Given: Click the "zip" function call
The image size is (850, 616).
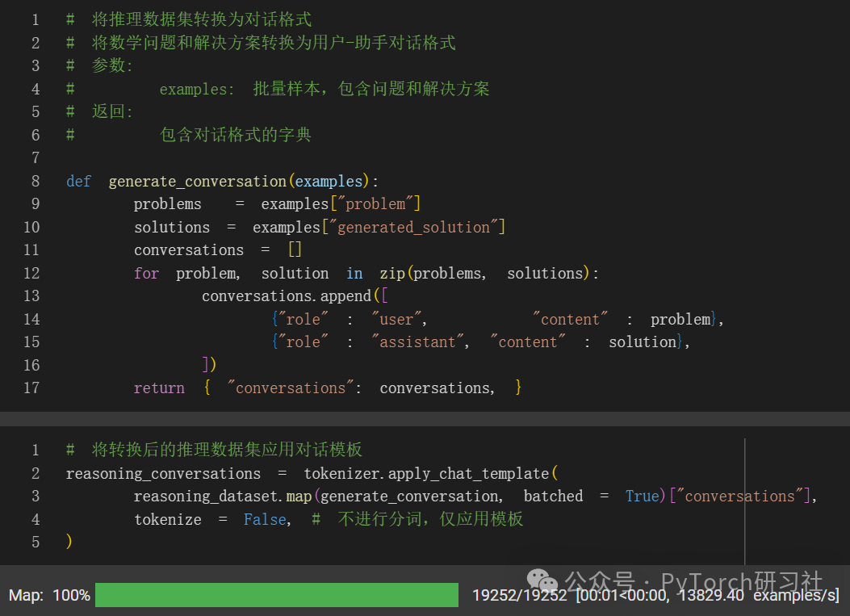Looking at the screenshot, I should click(392, 274).
